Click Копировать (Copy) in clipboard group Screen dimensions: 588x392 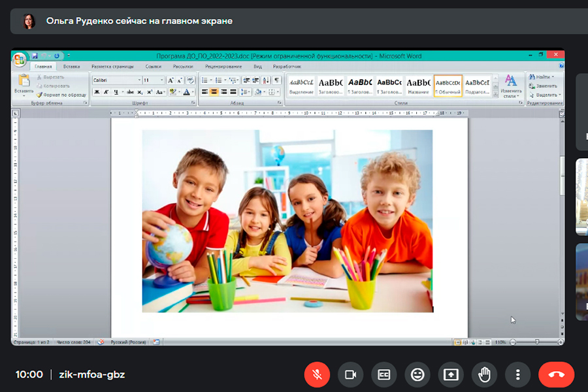coord(53,86)
